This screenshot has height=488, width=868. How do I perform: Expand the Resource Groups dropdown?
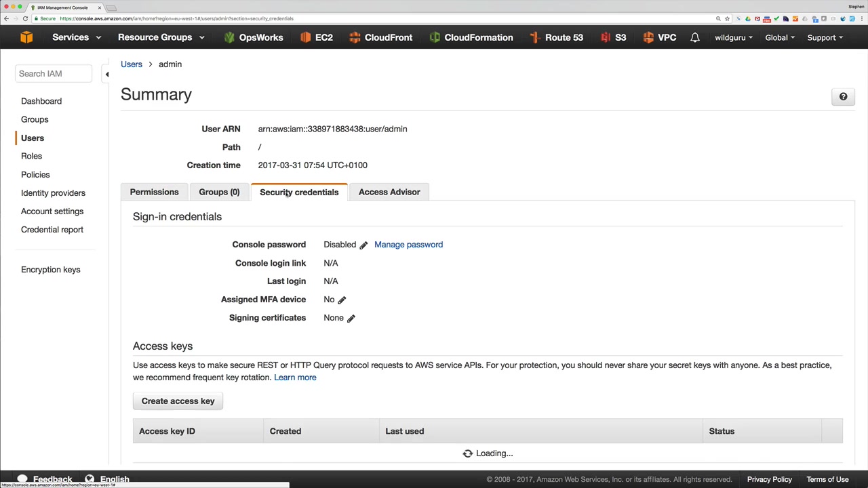(x=161, y=37)
